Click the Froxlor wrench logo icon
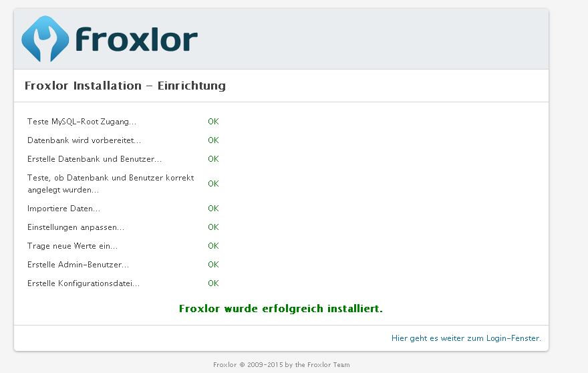The width and height of the screenshot is (588, 373). [45, 39]
